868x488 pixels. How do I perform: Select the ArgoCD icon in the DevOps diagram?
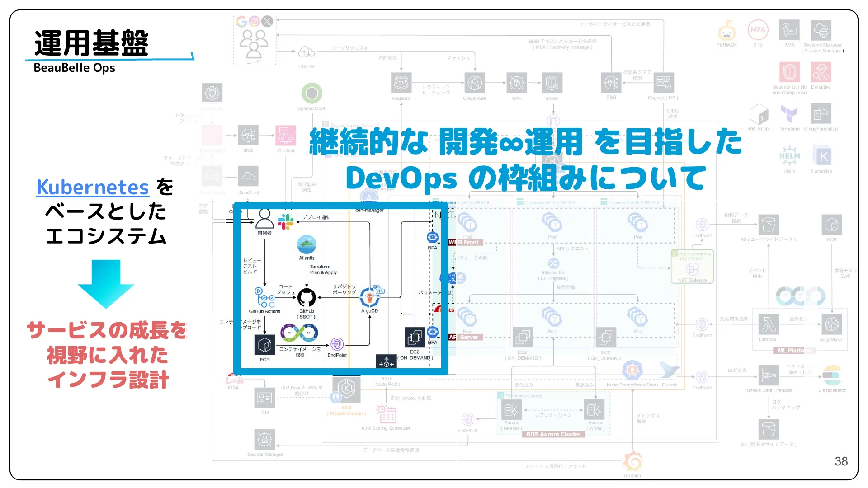370,297
